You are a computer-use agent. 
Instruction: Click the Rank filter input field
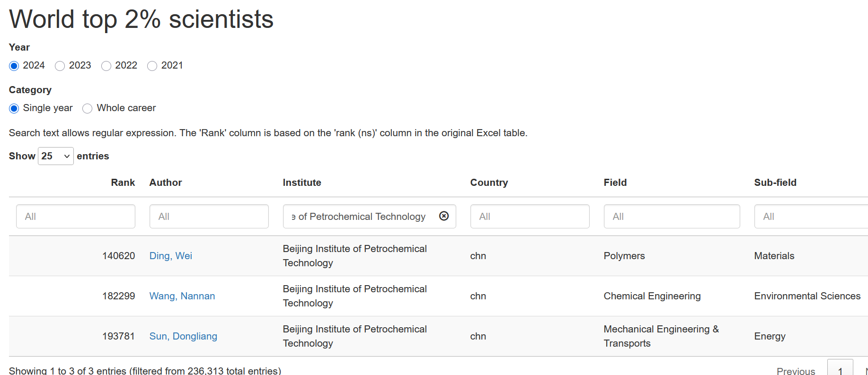[76, 217]
